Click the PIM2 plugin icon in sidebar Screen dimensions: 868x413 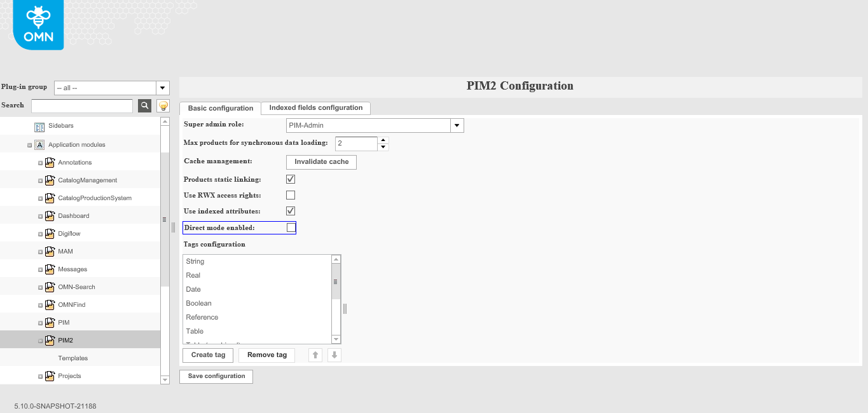[x=50, y=340]
